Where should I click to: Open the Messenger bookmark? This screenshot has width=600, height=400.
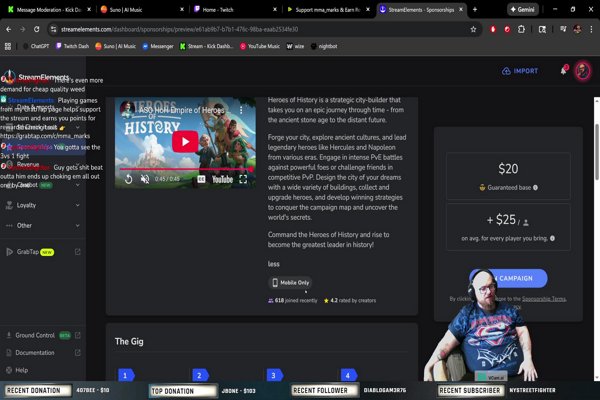158,46
